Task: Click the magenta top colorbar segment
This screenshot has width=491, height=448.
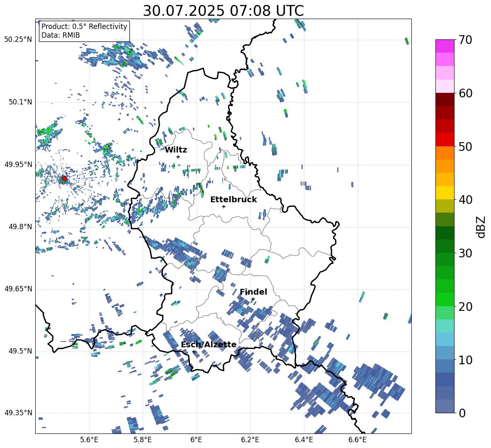Action: (x=445, y=46)
